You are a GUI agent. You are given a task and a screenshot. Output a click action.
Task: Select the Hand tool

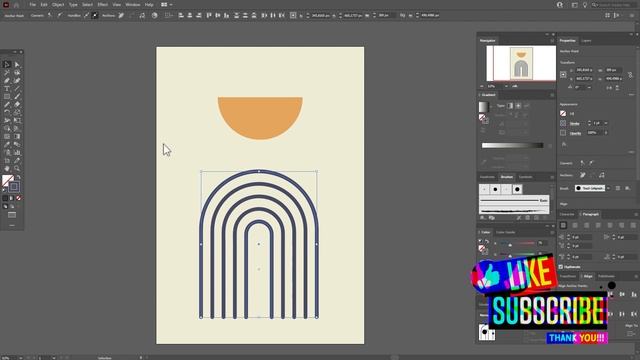tap(7, 168)
